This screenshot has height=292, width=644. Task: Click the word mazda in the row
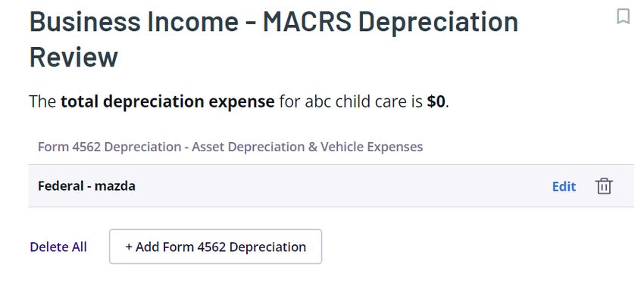(115, 186)
